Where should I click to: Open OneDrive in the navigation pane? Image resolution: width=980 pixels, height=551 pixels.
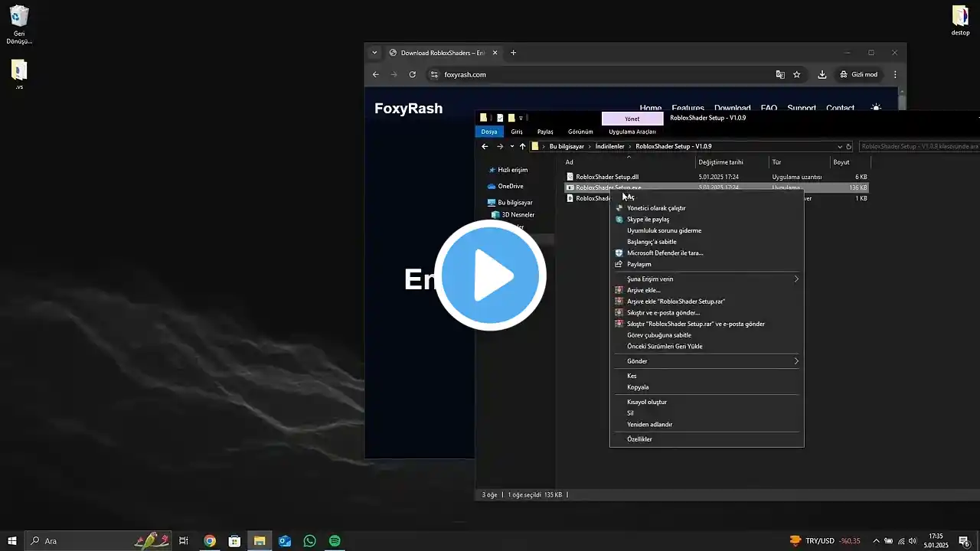510,186
